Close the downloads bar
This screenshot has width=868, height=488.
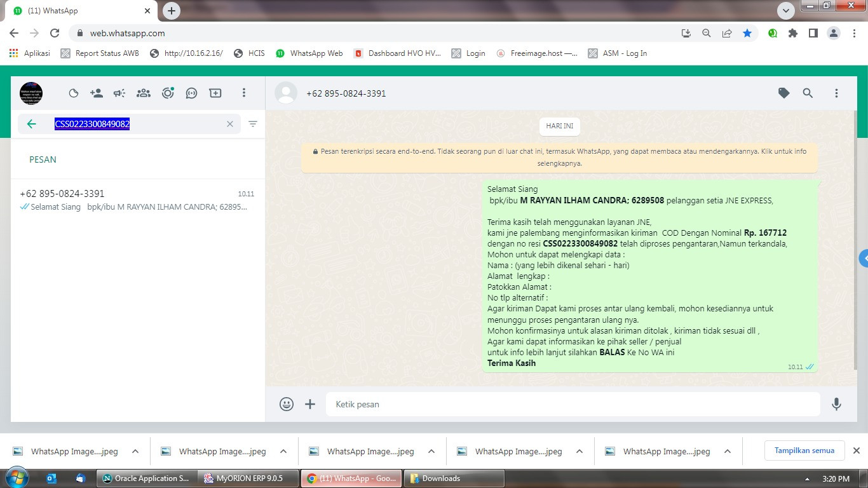(x=857, y=451)
